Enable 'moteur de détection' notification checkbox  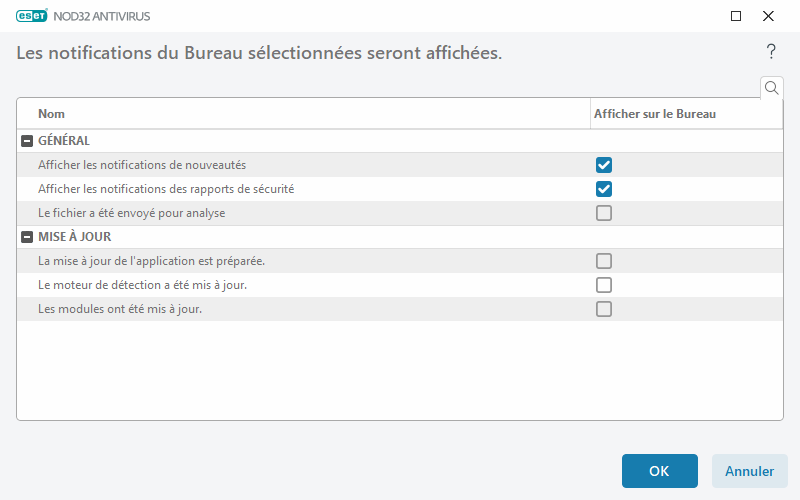pyautogui.click(x=604, y=285)
